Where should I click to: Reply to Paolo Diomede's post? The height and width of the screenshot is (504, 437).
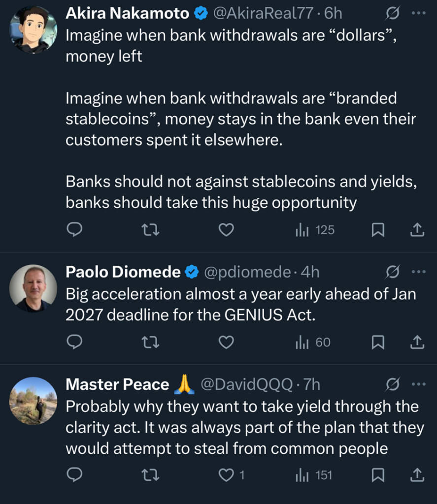(74, 342)
